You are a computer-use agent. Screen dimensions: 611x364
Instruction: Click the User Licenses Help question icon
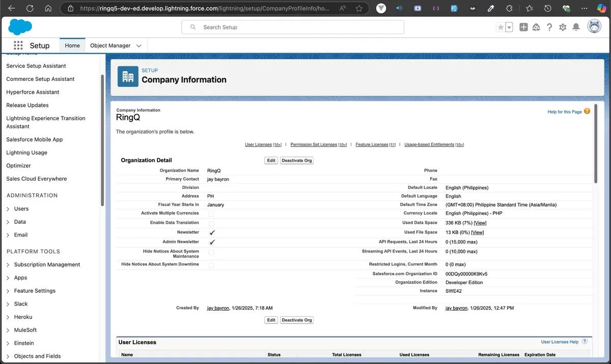585,342
